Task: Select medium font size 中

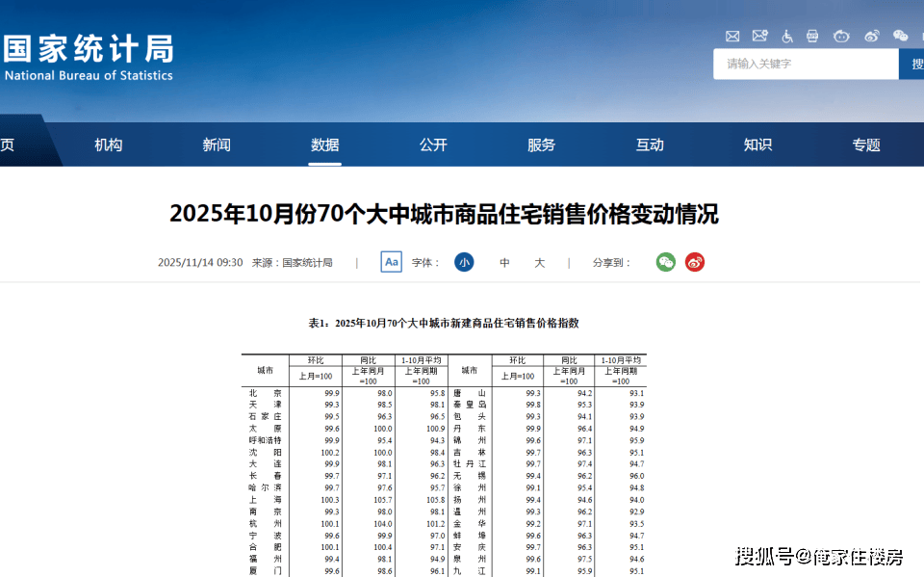Action: tap(504, 262)
